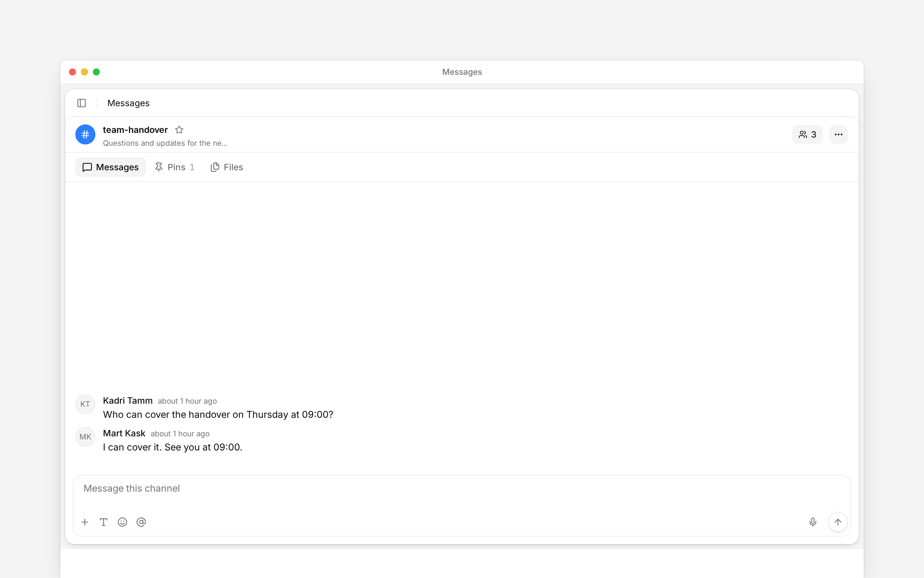Viewport: 924px width, 578px height.
Task: Click the channel description text
Action: [165, 143]
